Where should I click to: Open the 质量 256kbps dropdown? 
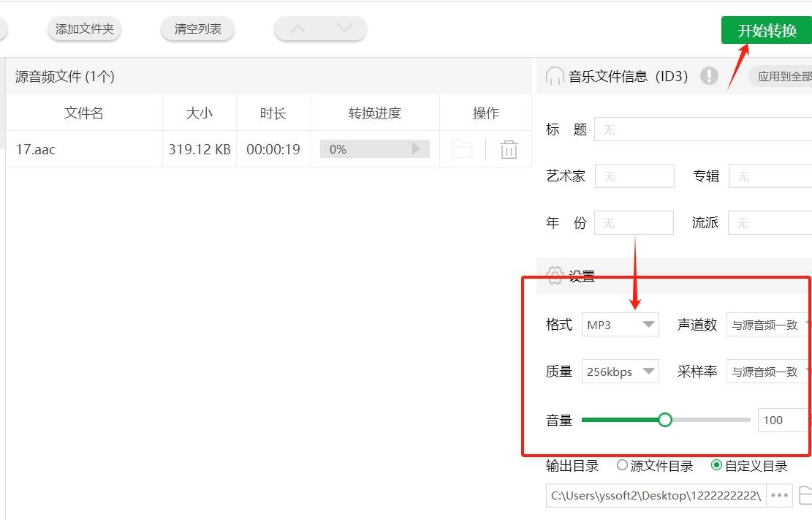[621, 372]
